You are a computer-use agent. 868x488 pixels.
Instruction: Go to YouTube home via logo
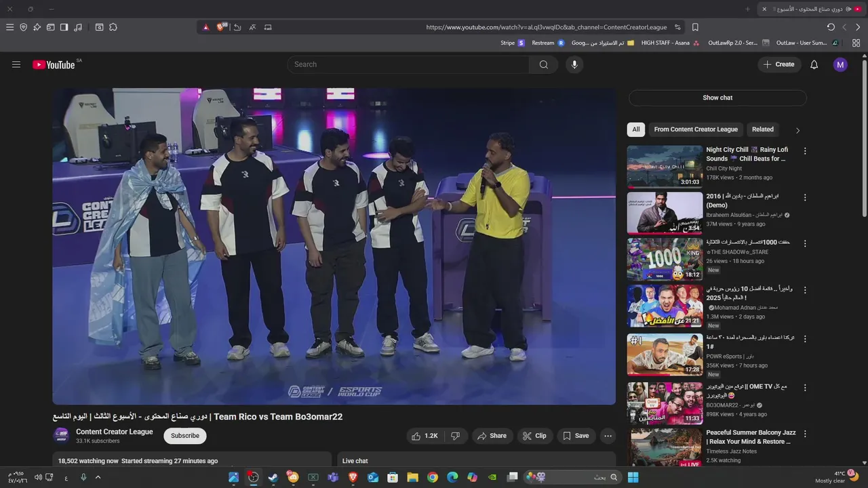tap(54, 64)
